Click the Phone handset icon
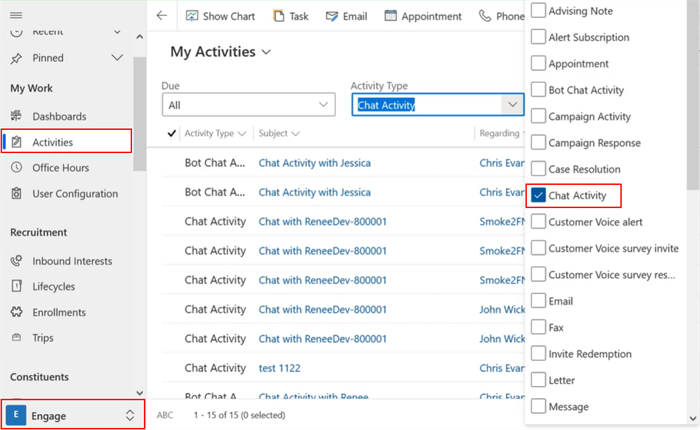The height and width of the screenshot is (430, 700). click(485, 16)
